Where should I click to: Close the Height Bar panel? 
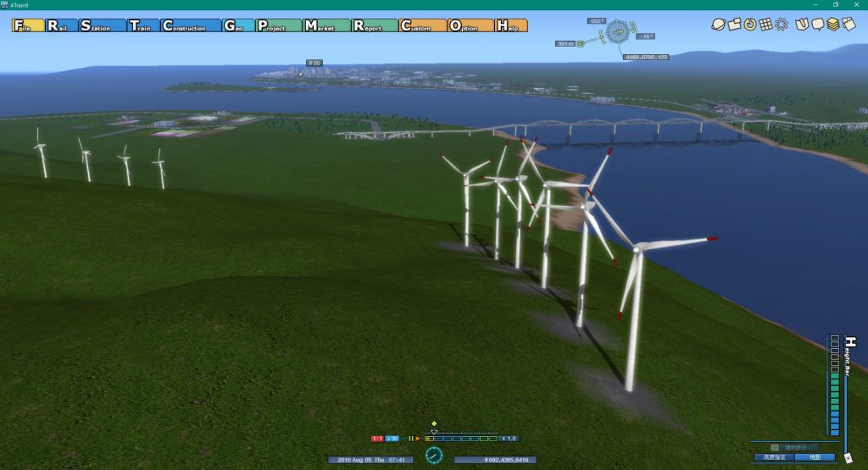click(x=849, y=458)
